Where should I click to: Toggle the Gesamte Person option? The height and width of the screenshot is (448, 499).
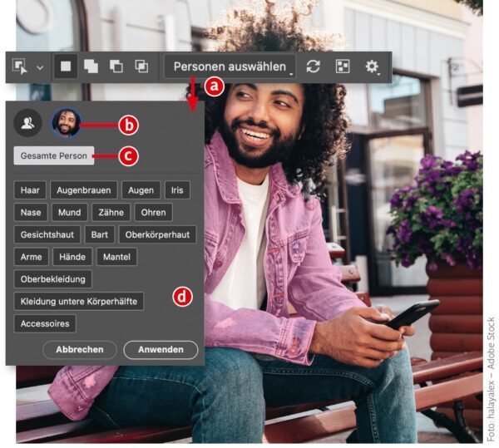tap(54, 155)
